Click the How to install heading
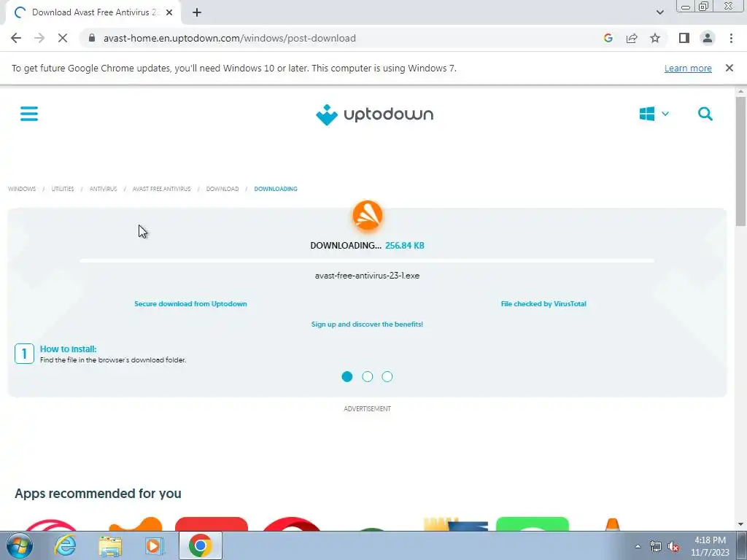This screenshot has width=747, height=560. point(68,349)
